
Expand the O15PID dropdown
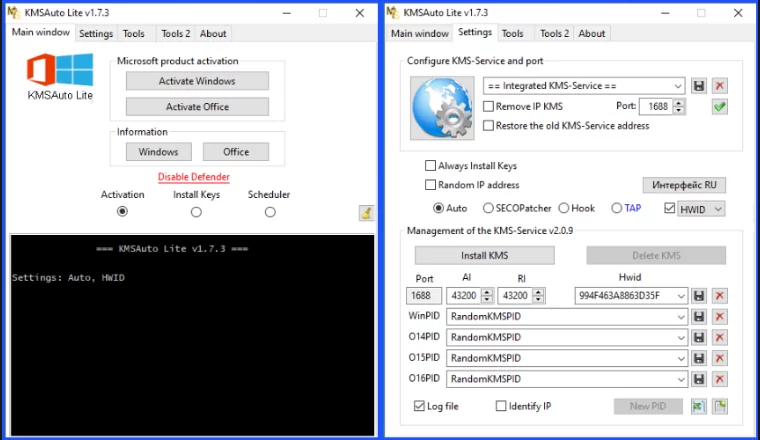click(x=681, y=358)
